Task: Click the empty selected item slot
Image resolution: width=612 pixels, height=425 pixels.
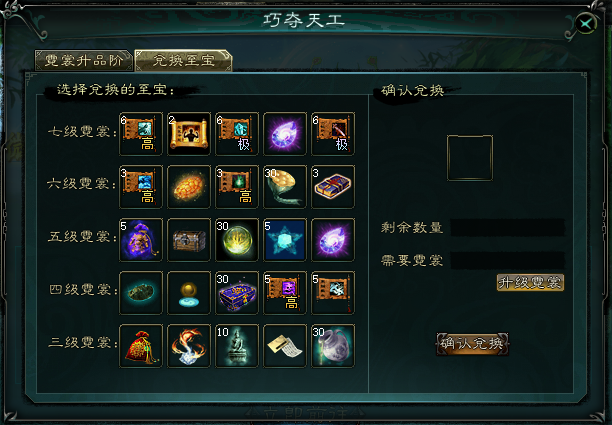Action: [x=470, y=158]
